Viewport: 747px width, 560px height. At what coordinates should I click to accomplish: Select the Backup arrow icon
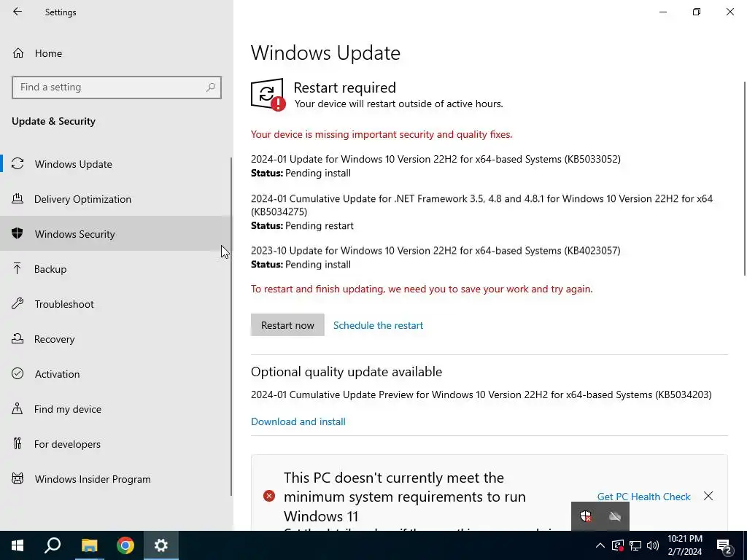click(18, 268)
